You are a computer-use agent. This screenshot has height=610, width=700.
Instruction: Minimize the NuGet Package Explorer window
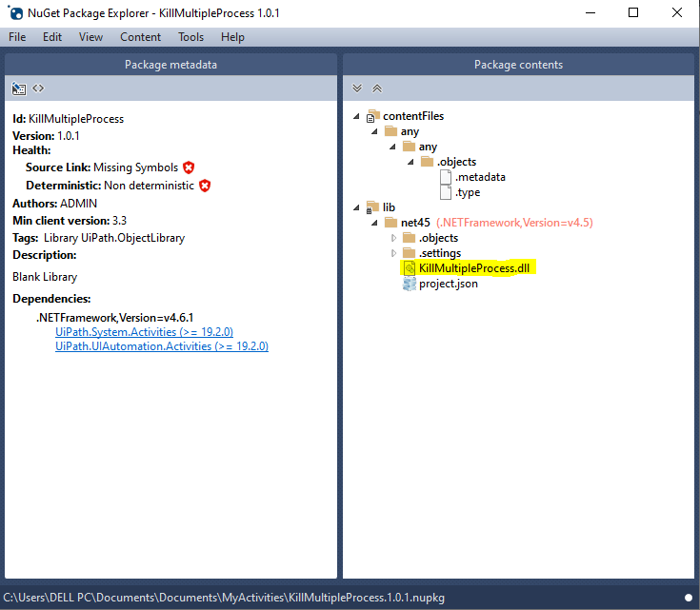(x=590, y=13)
